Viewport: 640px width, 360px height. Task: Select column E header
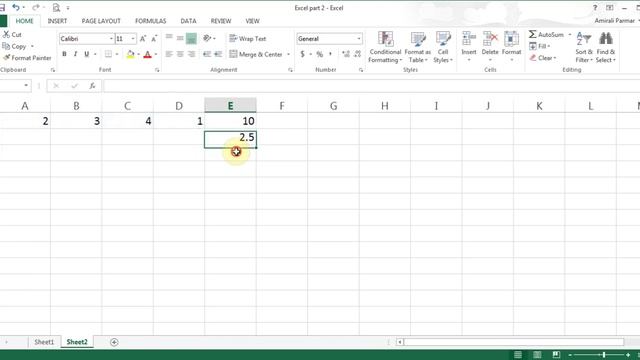coord(230,106)
